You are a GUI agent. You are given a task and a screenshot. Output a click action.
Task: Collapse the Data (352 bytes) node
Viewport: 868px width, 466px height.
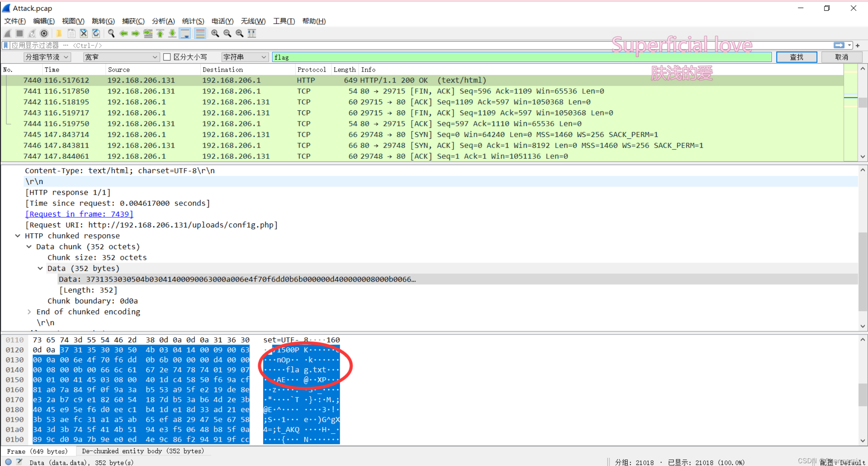point(40,268)
